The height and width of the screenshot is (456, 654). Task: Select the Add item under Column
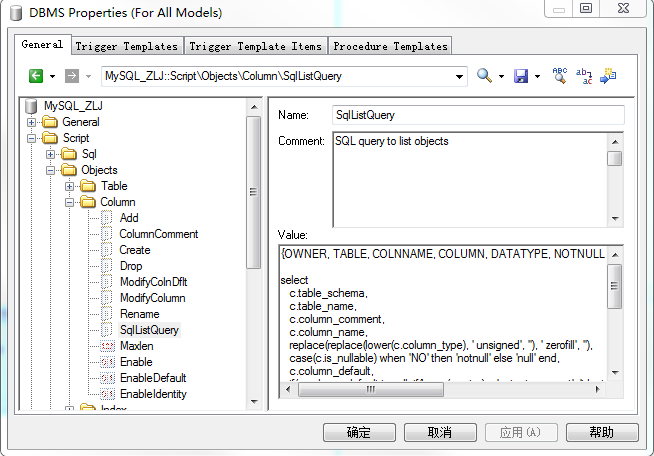point(129,218)
